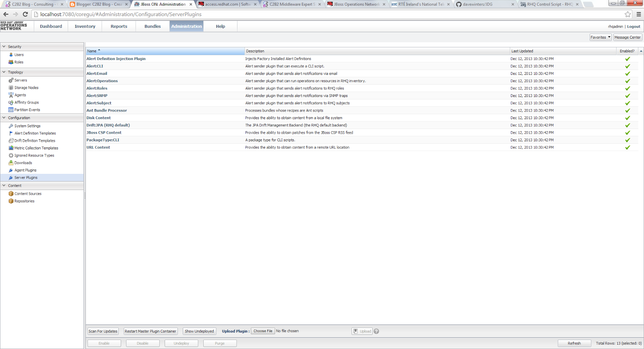Open the Chrome menu icon

click(638, 14)
